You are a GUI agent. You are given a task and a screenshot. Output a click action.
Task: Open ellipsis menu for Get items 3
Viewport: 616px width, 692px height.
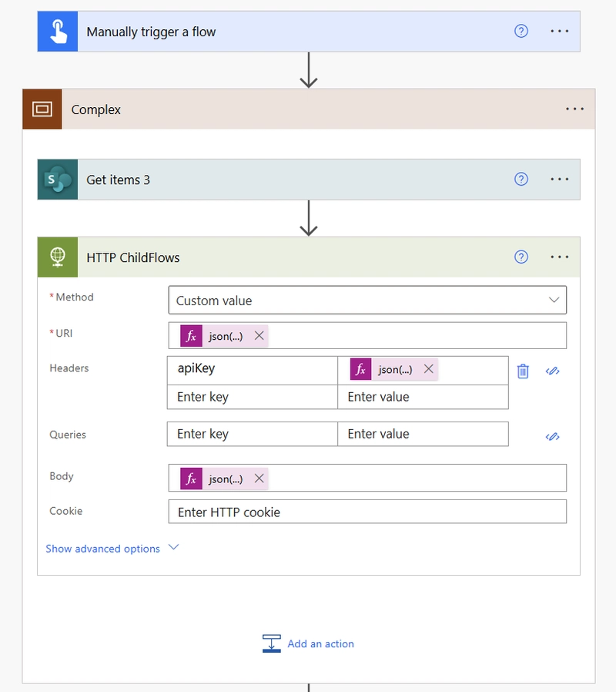pos(559,180)
